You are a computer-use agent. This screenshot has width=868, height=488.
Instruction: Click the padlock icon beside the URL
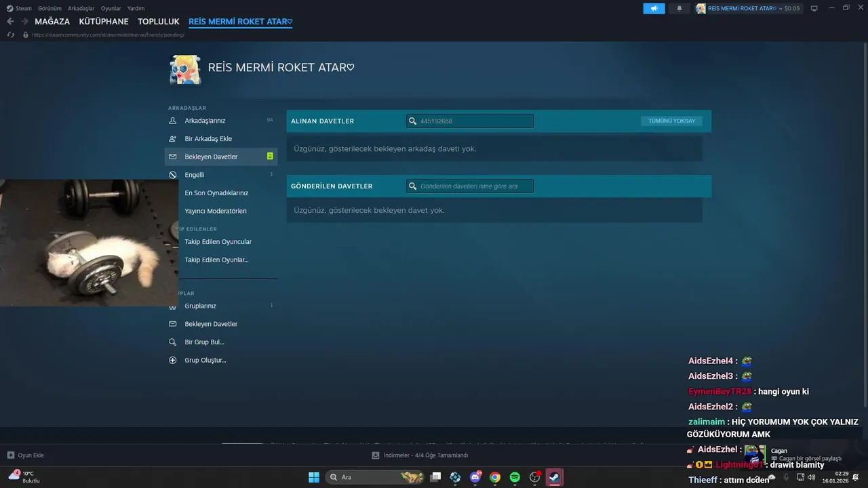[26, 35]
